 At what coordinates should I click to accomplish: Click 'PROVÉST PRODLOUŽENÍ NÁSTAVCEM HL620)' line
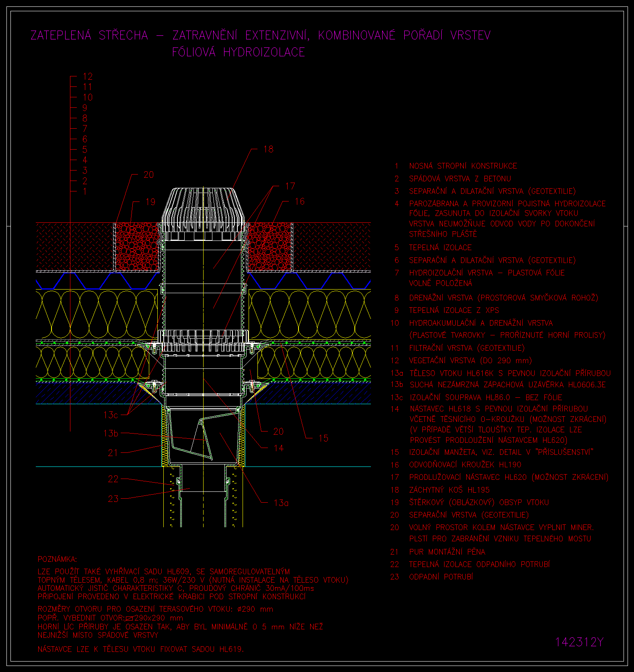(489, 440)
